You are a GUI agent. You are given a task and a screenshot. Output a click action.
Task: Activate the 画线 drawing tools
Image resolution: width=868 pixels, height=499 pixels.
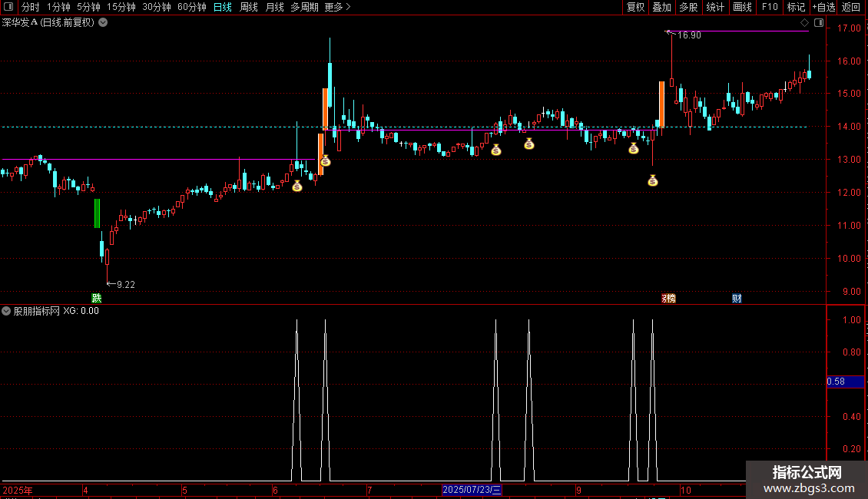tap(742, 7)
